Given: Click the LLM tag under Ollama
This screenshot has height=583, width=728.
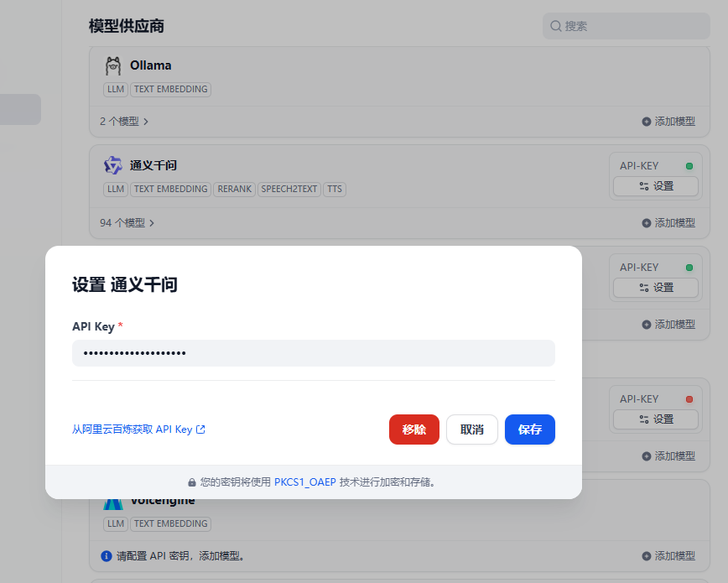Looking at the screenshot, I should (x=116, y=89).
